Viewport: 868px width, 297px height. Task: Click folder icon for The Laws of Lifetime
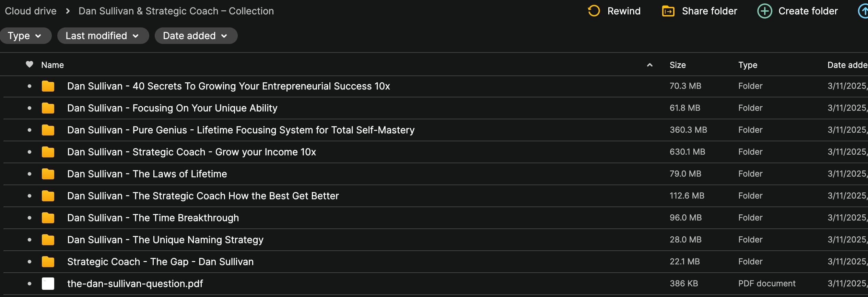pos(48,174)
